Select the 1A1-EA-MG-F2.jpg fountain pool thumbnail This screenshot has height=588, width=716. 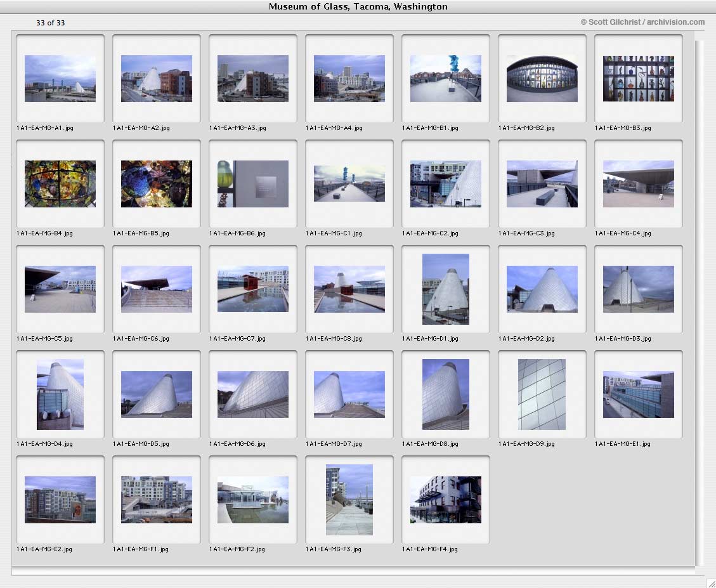253,500
